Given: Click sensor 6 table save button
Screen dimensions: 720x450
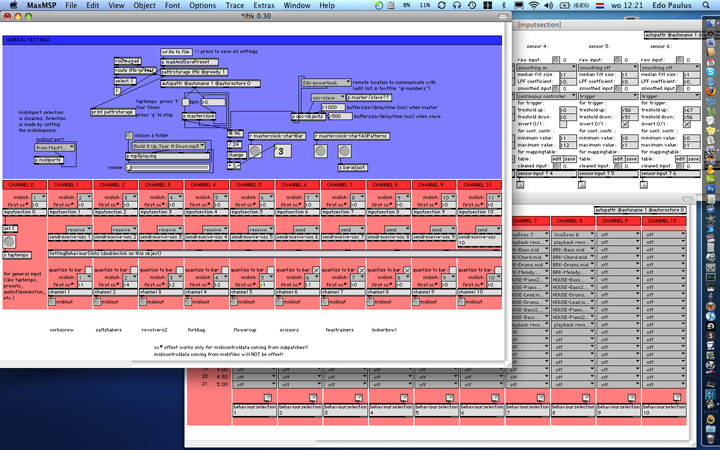Looking at the screenshot, I should tap(694, 159).
